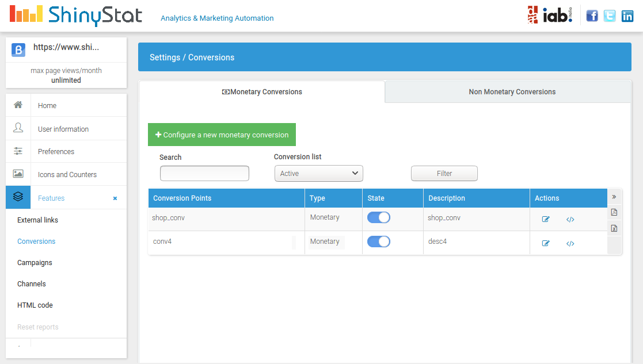Toggle off the conv4 conversion state
643x364 pixels.
[x=379, y=242]
